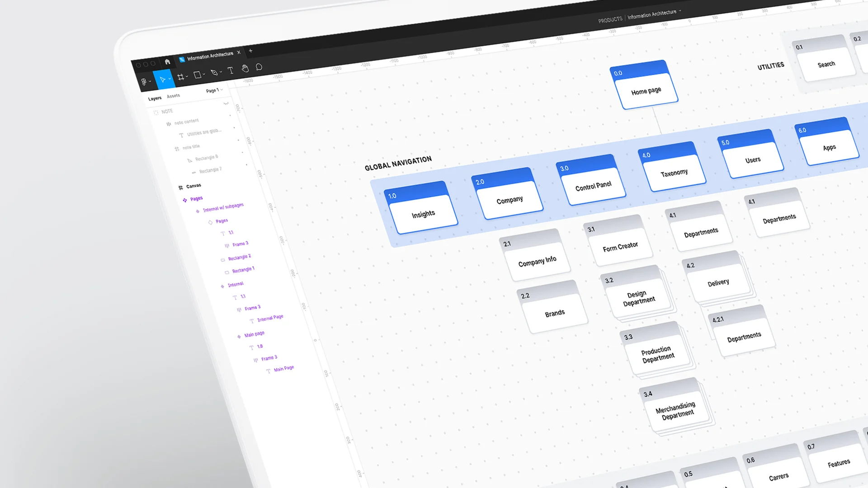Click the Page 1 dropdown
Screen dimensions: 868x488
tap(213, 90)
